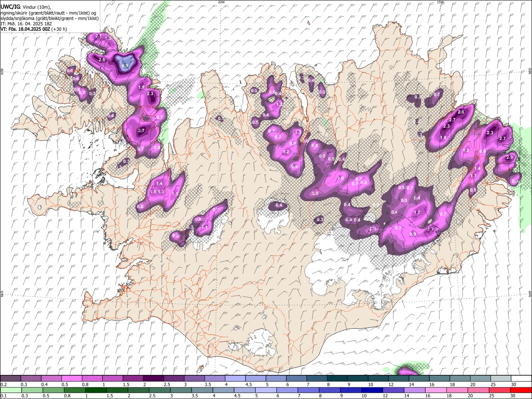Click the 6.9 precipitation value over the Westfjords

[x=125, y=66]
